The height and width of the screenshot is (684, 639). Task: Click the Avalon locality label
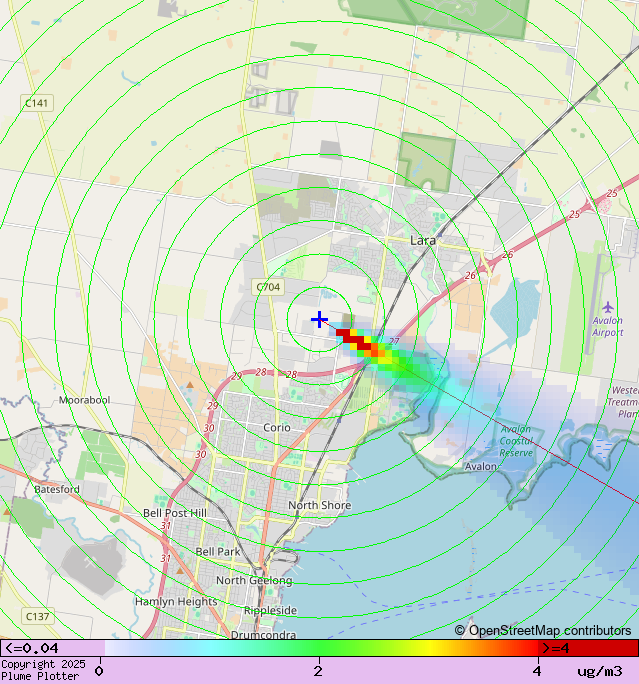coord(481,467)
